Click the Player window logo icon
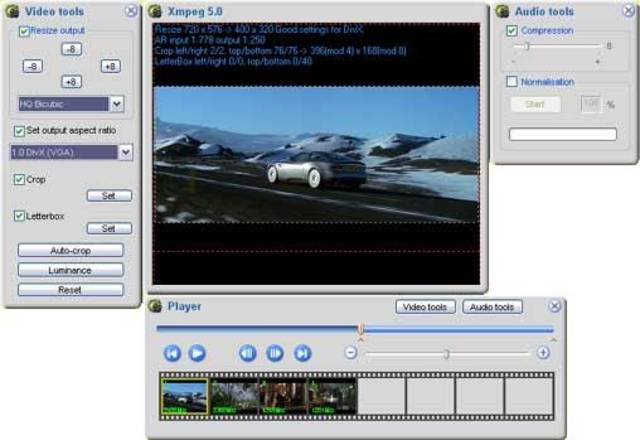 155,306
